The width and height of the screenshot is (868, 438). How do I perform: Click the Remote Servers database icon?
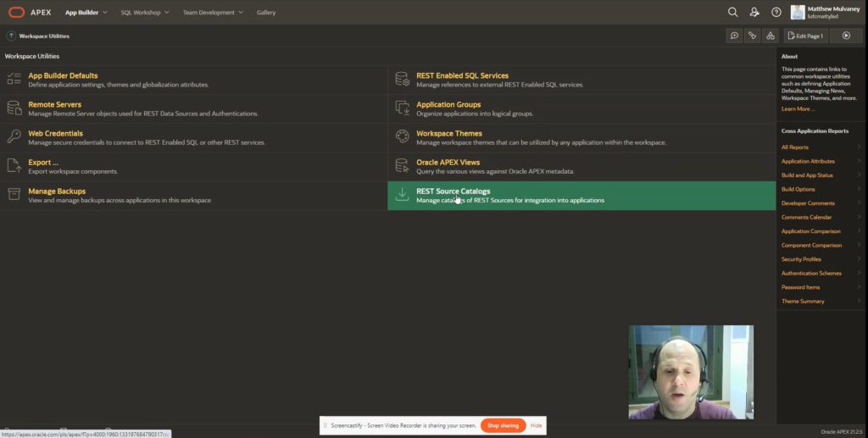[14, 108]
